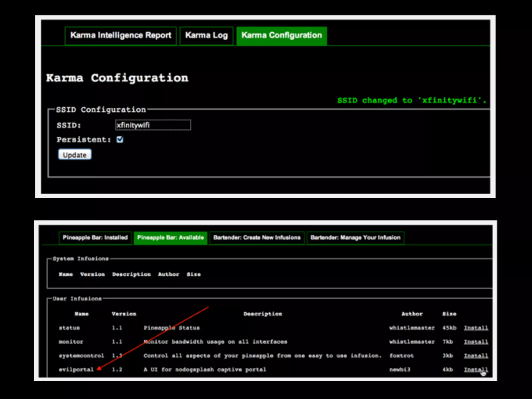Install the monitor infusion
This screenshot has width=532, height=399.
pyautogui.click(x=476, y=342)
